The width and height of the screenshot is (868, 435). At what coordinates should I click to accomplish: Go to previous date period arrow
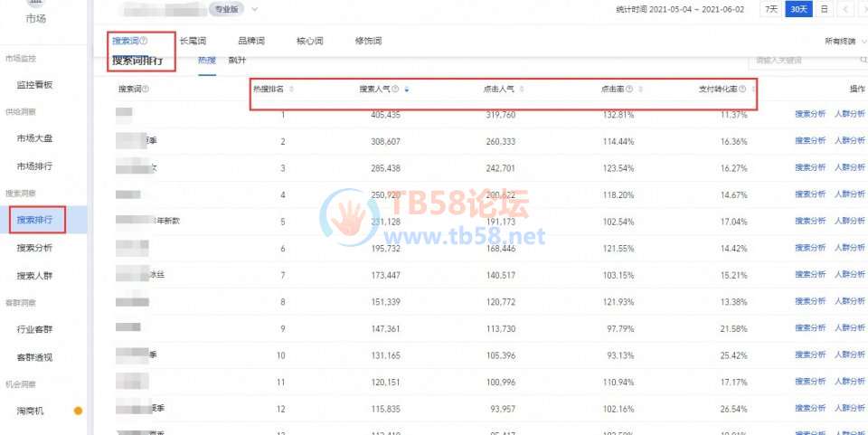coord(846,9)
